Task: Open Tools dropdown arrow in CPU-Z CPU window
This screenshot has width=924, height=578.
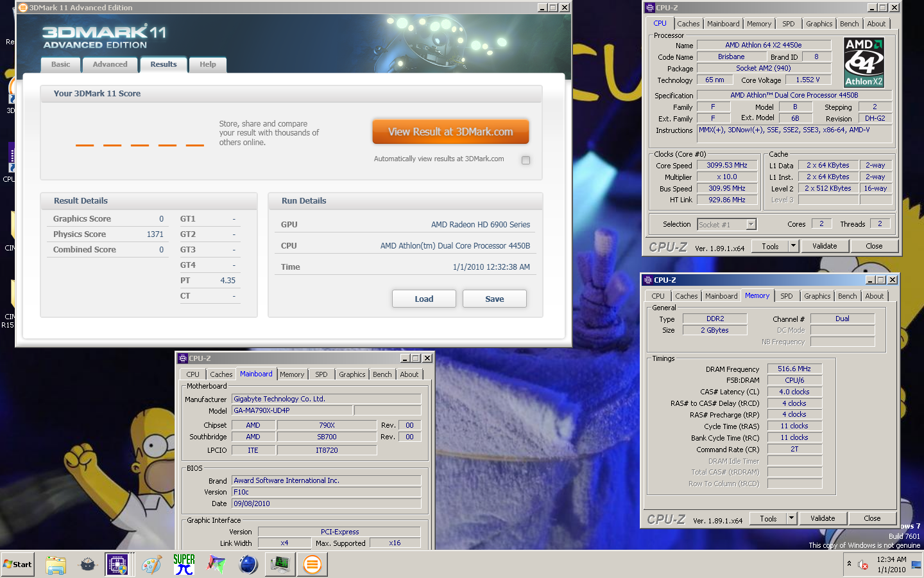Action: (793, 246)
